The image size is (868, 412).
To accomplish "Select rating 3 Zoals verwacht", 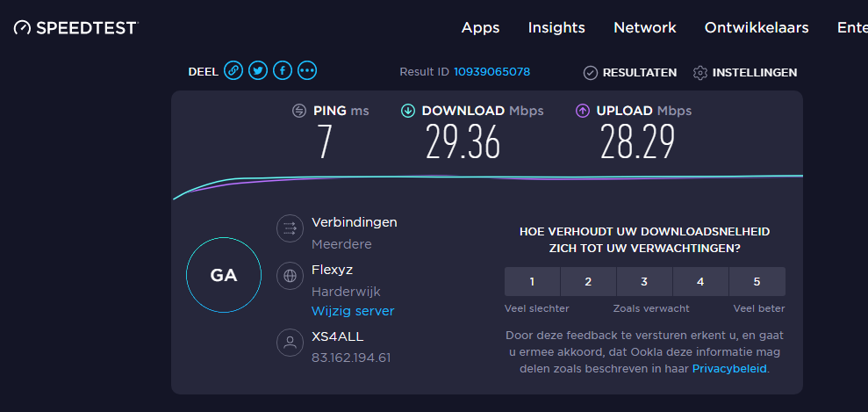I will (644, 282).
